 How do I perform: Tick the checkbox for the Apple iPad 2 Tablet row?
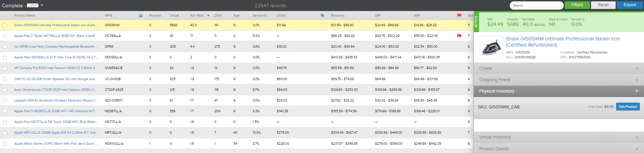point(5,36)
